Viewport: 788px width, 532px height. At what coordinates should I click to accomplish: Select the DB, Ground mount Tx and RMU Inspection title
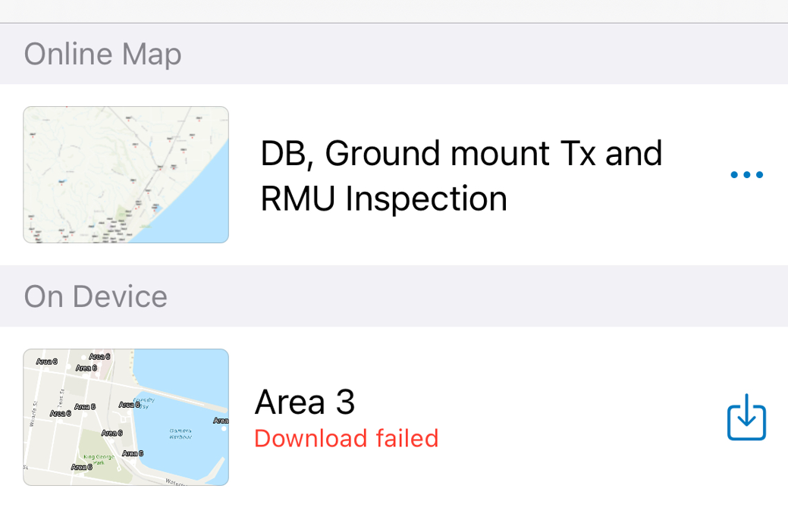[461, 176]
